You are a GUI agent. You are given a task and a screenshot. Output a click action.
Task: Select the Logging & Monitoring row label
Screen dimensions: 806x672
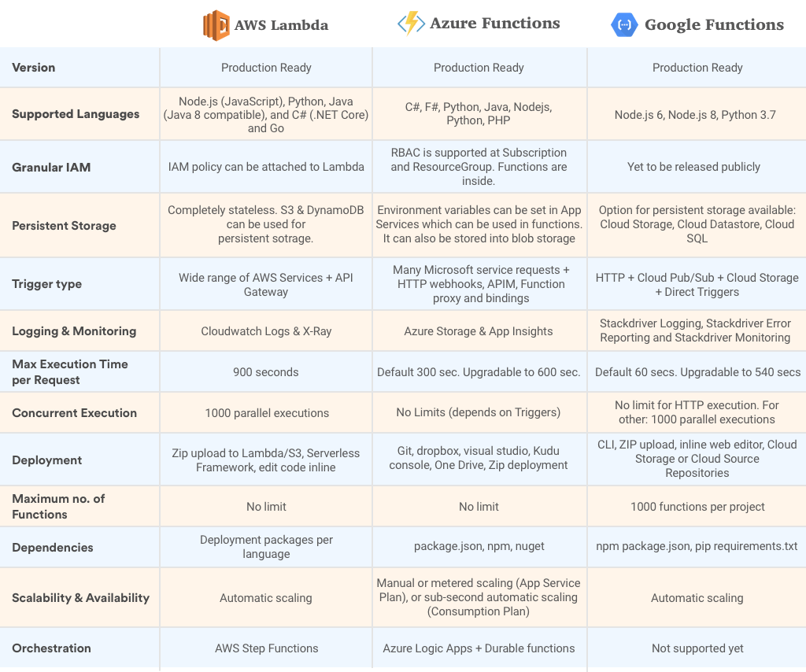point(74,331)
